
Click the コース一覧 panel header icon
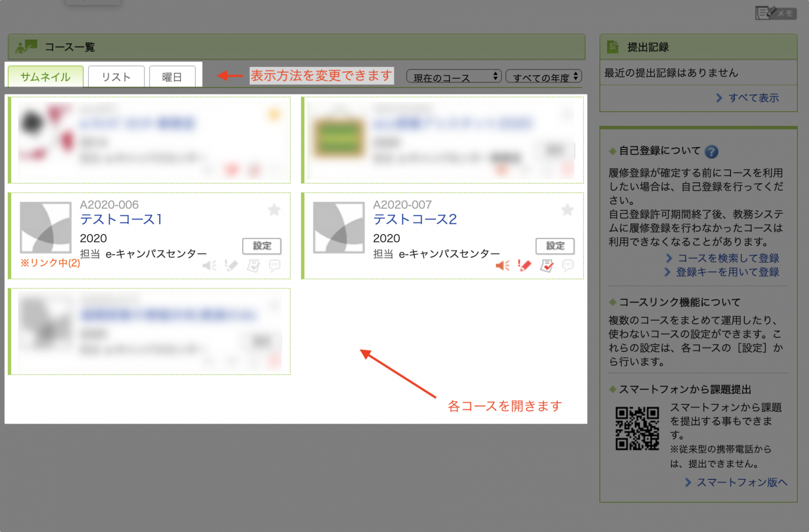tap(25, 46)
